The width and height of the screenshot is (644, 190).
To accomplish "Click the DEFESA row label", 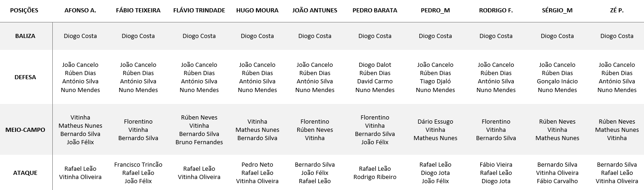I will pos(26,77).
